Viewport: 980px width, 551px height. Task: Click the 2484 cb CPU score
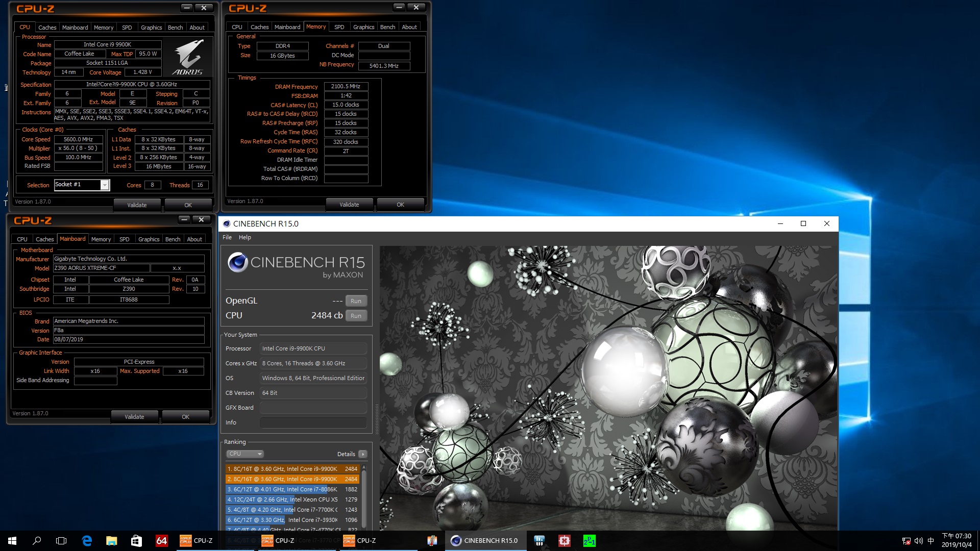click(327, 315)
